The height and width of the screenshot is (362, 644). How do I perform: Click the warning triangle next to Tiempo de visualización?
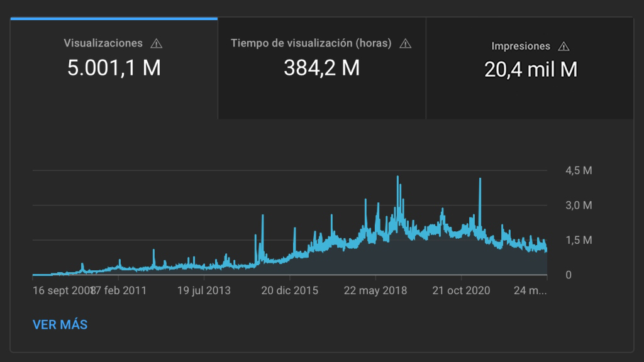pos(406,43)
